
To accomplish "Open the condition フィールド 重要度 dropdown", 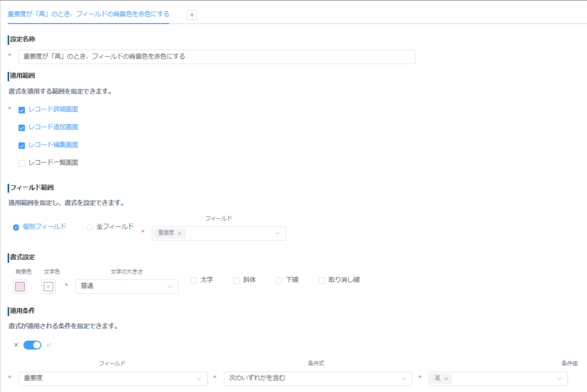I will (113, 379).
